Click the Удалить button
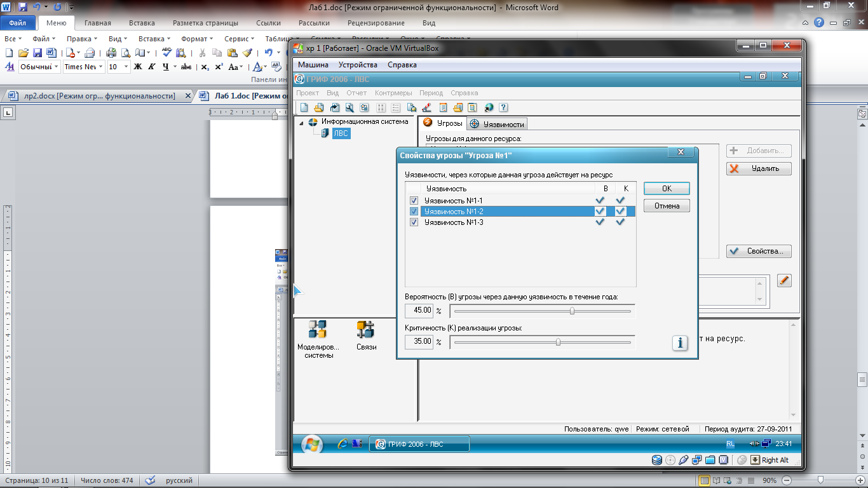 coord(759,168)
